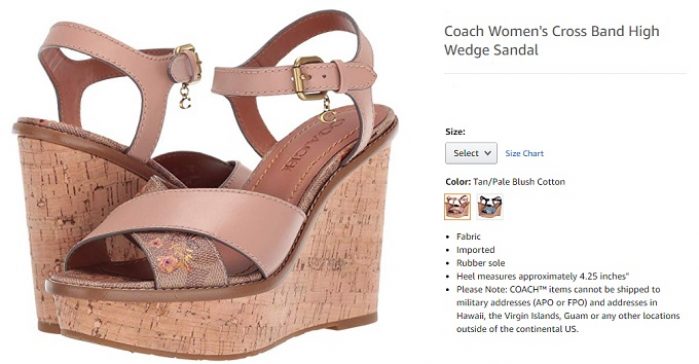
Task: Click the chevron arrow in Size selector
Action: 488,153
